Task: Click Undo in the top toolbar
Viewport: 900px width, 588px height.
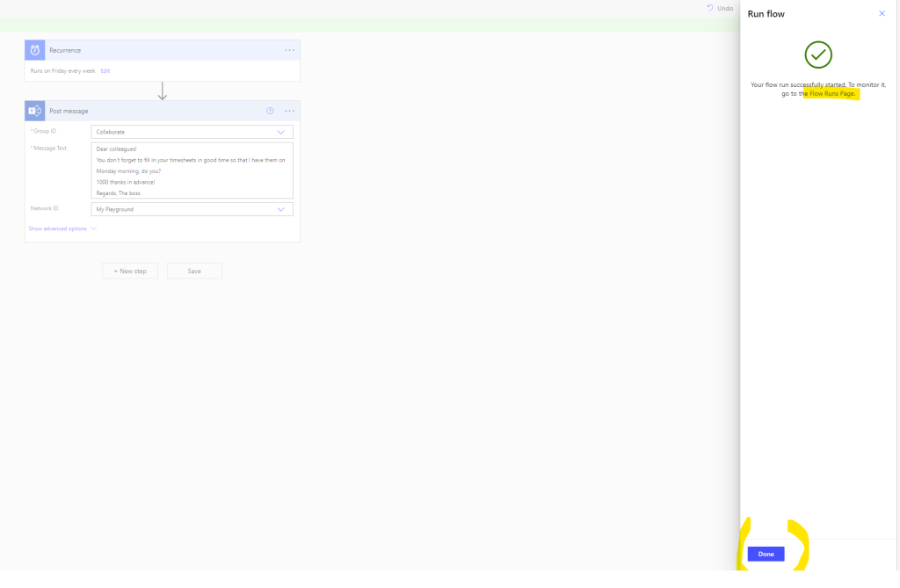Action: point(720,8)
